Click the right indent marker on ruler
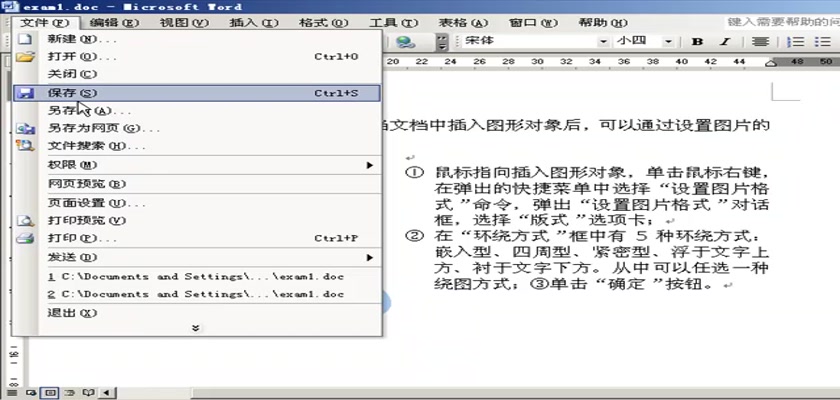This screenshot has height=400, width=840. click(771, 64)
